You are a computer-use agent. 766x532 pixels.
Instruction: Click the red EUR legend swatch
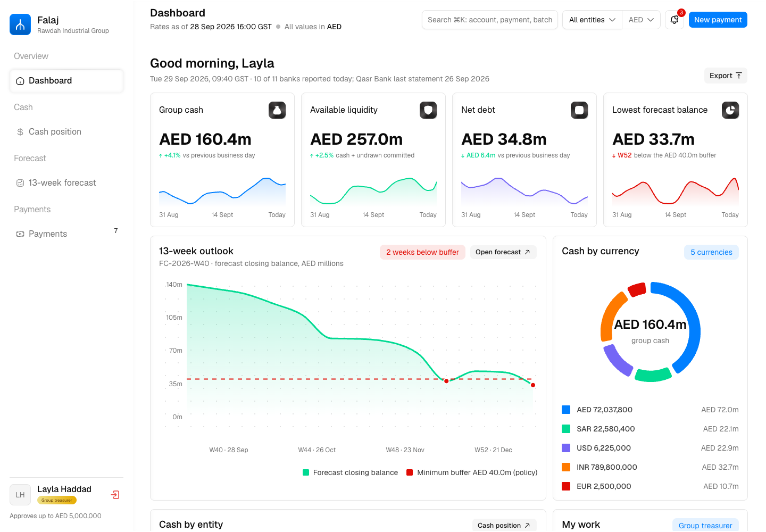[566, 486]
